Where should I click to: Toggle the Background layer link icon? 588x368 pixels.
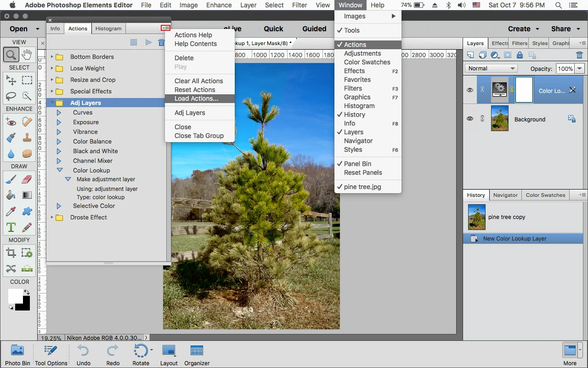click(482, 119)
